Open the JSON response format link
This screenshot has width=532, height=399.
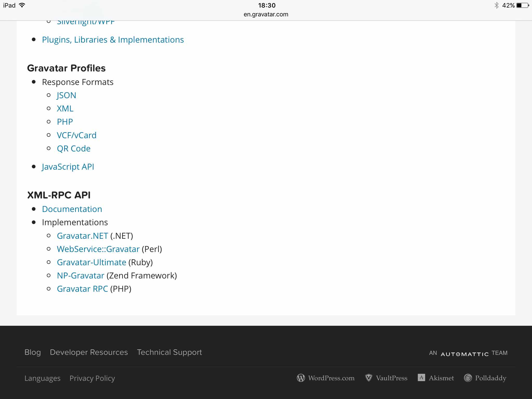click(x=66, y=95)
